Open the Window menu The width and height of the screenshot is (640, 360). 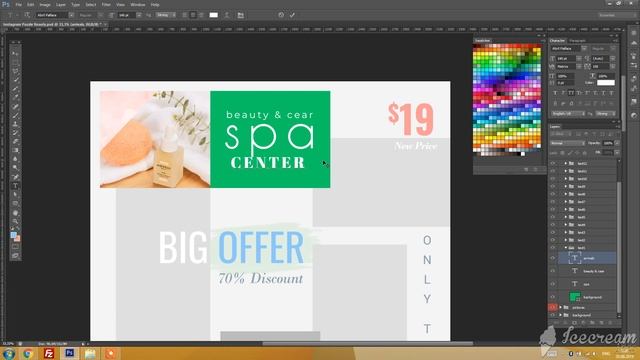(x=138, y=4)
